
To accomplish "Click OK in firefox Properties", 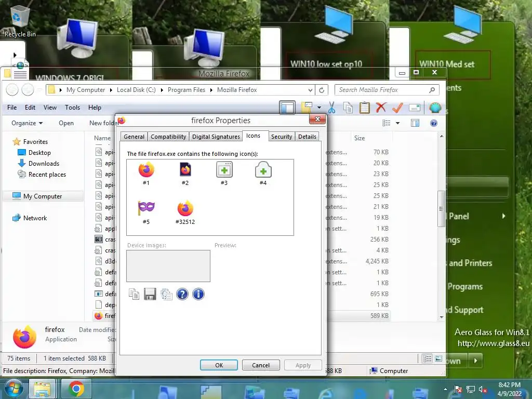I will coord(219,365).
